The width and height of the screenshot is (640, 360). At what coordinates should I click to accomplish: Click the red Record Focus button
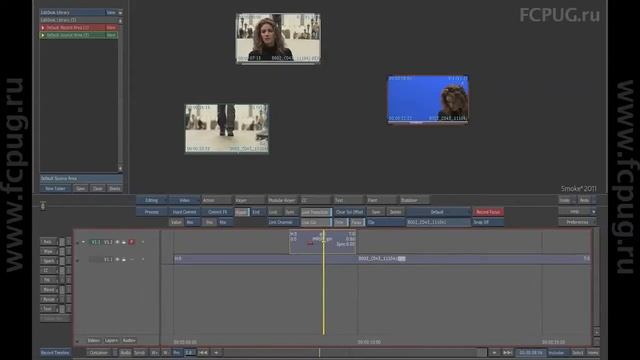(488, 212)
